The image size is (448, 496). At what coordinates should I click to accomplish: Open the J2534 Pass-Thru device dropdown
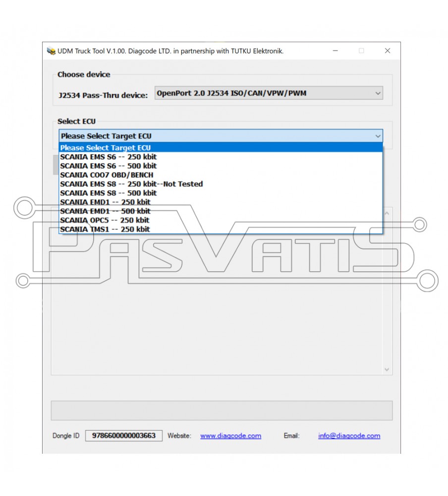tap(270, 93)
